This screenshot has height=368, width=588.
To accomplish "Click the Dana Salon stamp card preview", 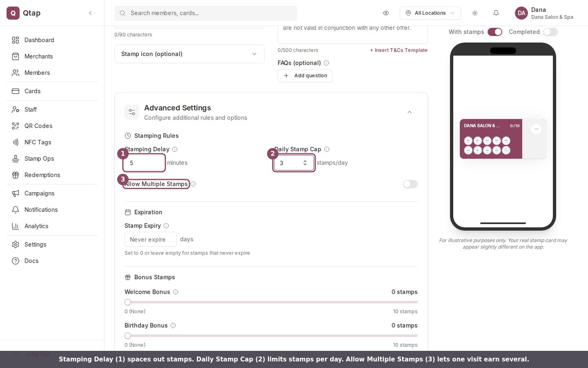I will pos(503,139).
